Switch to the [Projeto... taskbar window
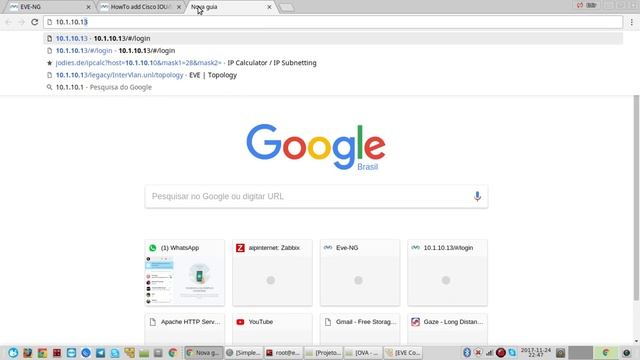 click(323, 353)
